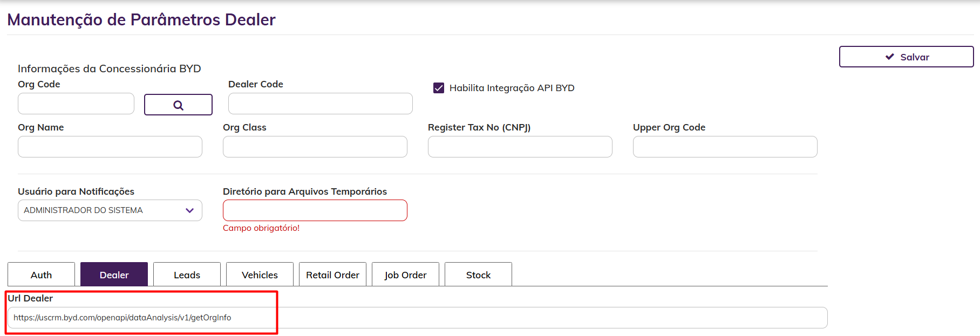Click Diretório para Arquivos Temporários field

[315, 210]
